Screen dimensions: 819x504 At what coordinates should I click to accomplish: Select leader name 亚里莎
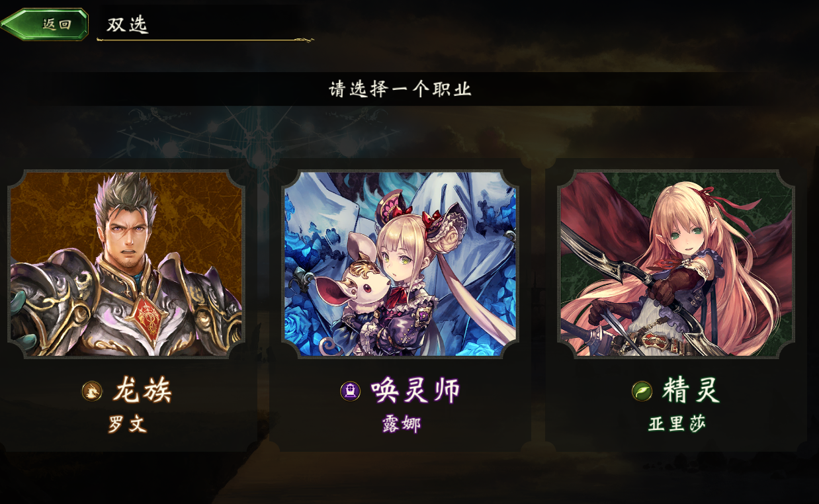tap(677, 424)
